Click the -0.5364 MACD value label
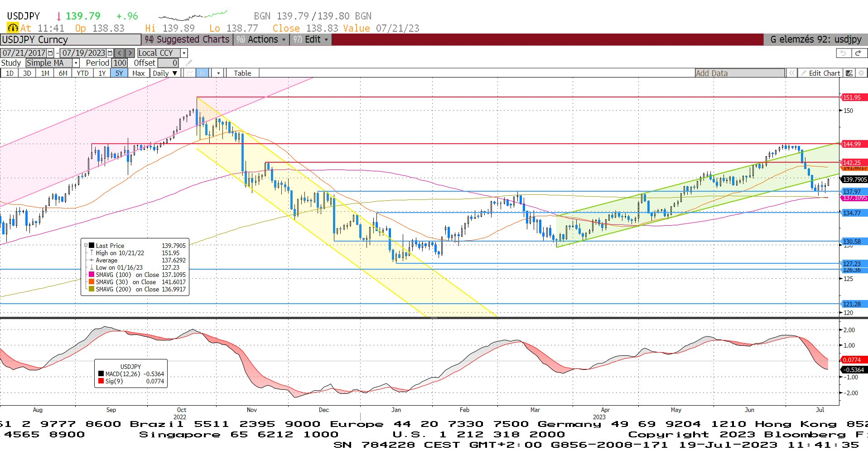The width and height of the screenshot is (868, 470). pyautogui.click(x=854, y=370)
